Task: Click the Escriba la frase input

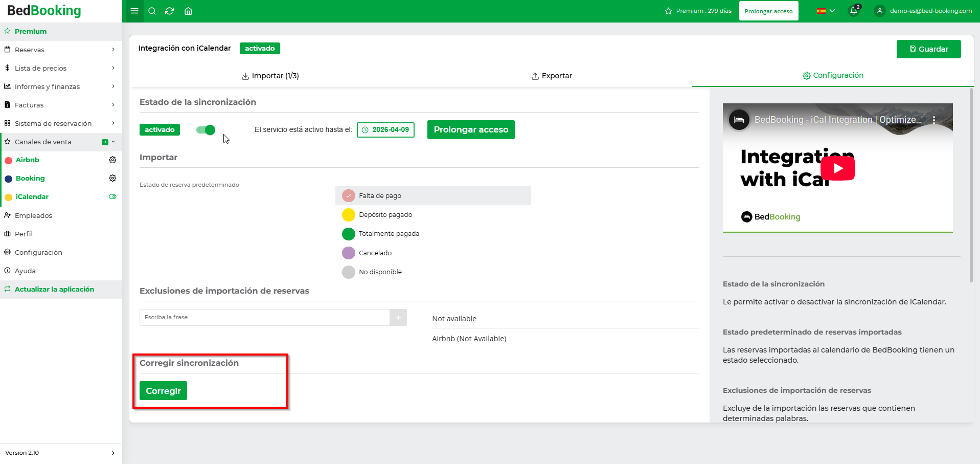Action: coord(264,317)
